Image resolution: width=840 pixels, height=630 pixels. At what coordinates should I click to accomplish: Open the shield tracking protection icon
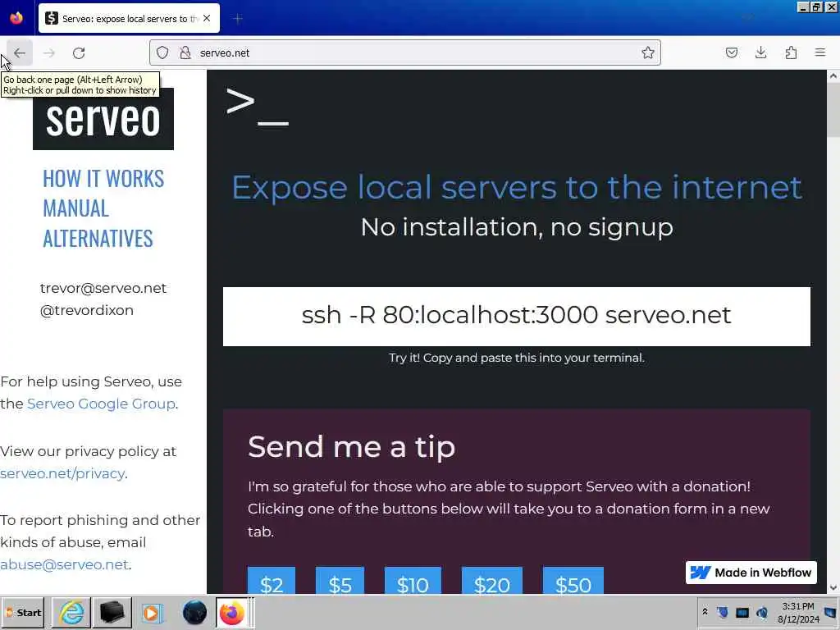click(x=162, y=52)
